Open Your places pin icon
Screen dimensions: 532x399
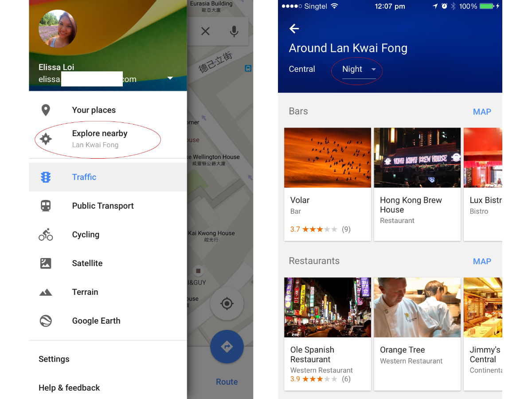point(46,110)
